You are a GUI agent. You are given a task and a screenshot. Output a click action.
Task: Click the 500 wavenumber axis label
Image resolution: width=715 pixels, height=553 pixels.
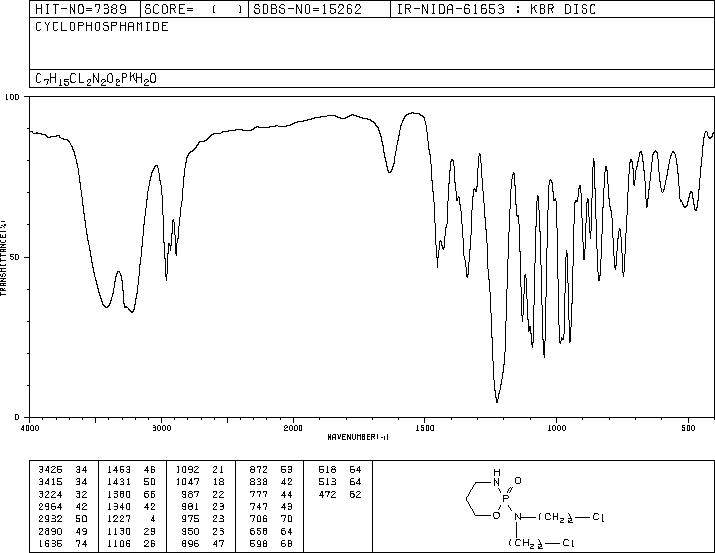[688, 428]
